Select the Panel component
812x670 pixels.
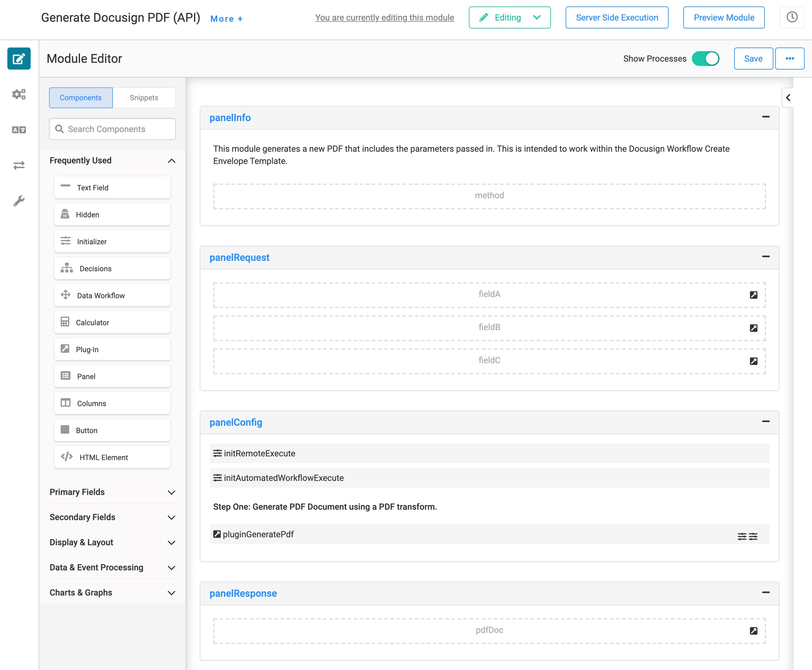coord(112,377)
